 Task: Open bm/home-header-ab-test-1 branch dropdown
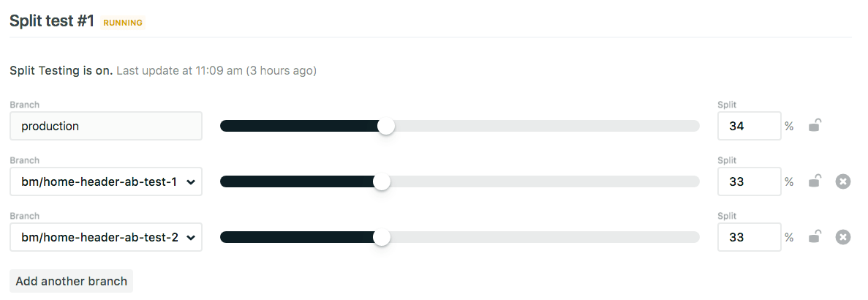[x=106, y=181]
